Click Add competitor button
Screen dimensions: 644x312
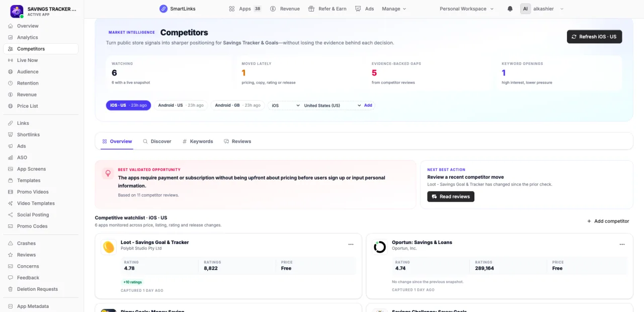[x=608, y=221]
